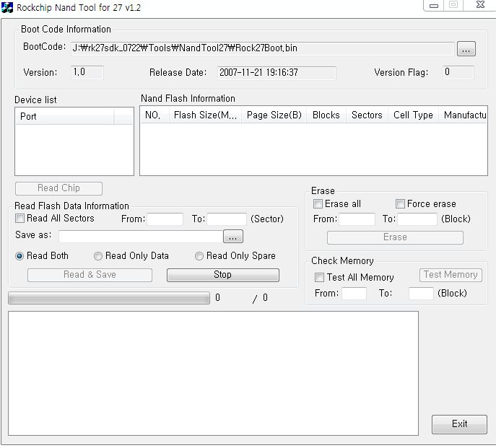This screenshot has width=496, height=448.
Task: Check the Erase all option
Action: (x=318, y=204)
